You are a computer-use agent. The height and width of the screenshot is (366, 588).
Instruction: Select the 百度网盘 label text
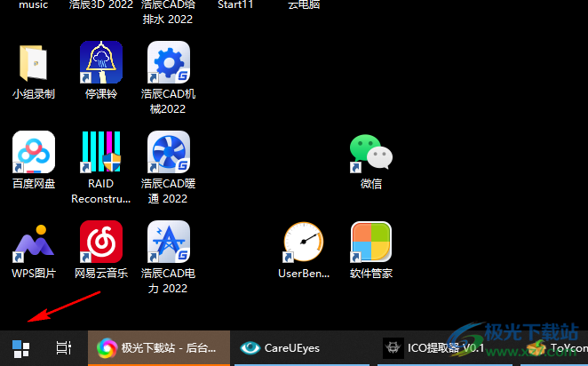[34, 184]
